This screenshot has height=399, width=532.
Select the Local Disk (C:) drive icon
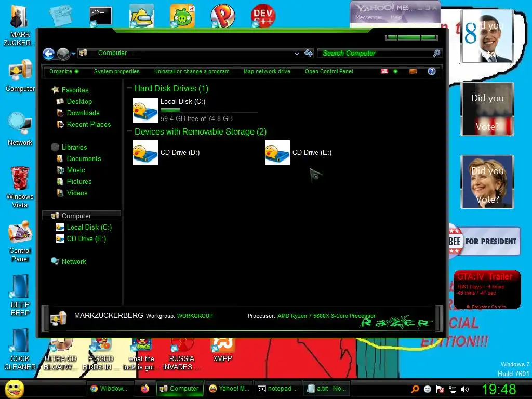coord(145,110)
